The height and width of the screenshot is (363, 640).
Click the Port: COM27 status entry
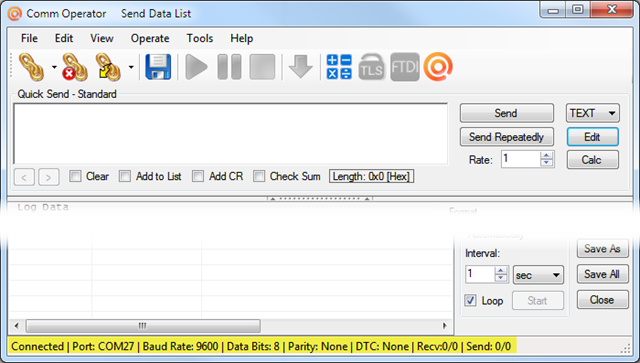click(103, 347)
